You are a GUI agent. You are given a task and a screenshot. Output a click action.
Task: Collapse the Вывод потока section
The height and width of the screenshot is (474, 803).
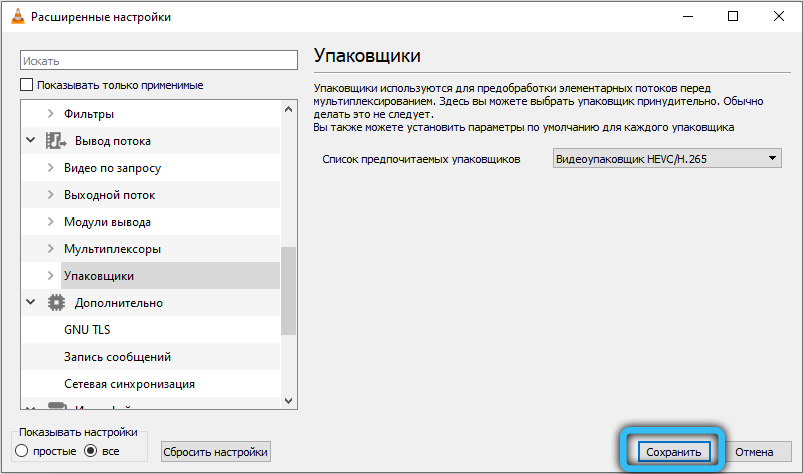pos(31,140)
